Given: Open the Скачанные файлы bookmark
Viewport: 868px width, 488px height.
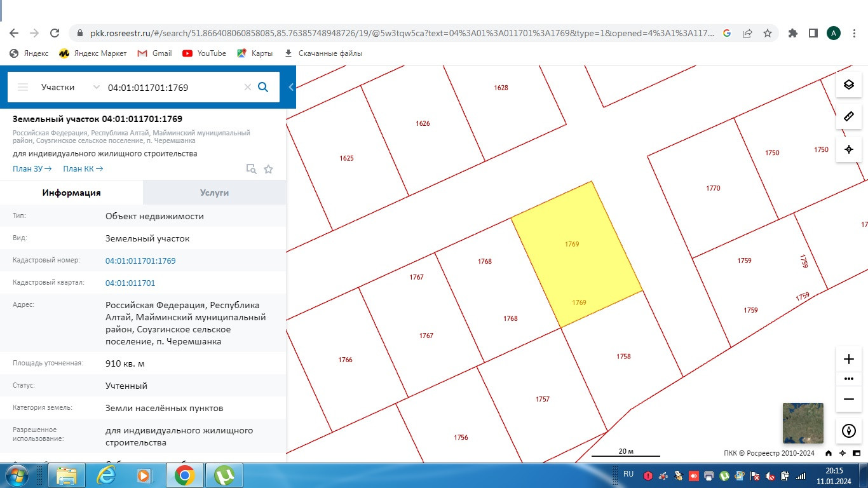Looking at the screenshot, I should 323,53.
